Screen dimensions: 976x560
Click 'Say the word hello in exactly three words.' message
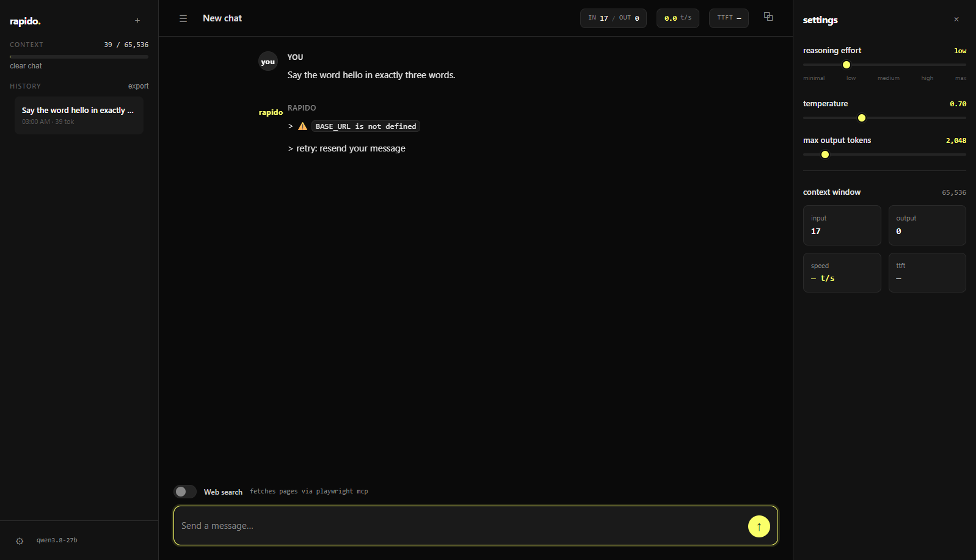click(x=371, y=75)
